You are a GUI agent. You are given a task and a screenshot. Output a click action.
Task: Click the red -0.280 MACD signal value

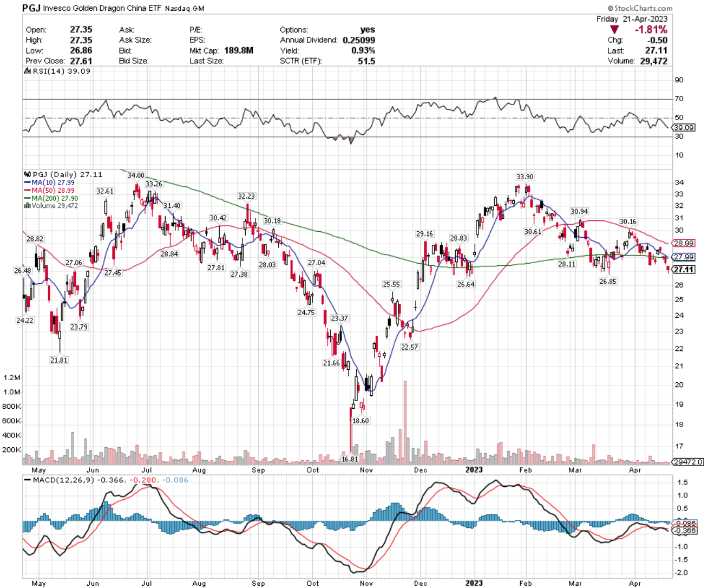tap(142, 480)
